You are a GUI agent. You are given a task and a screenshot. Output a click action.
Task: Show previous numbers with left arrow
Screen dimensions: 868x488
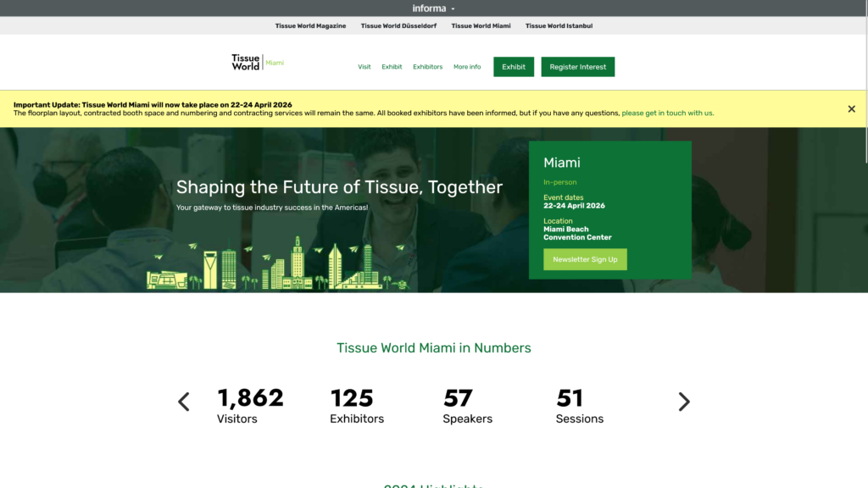pyautogui.click(x=184, y=402)
